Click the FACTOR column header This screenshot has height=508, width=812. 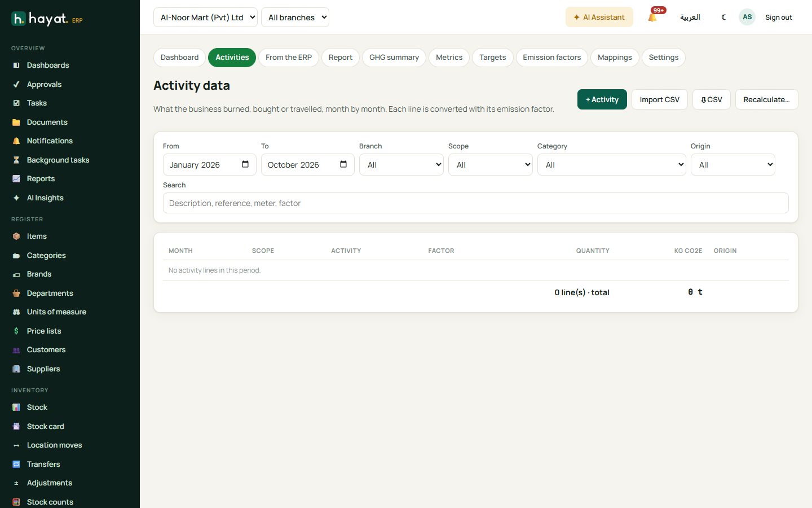click(441, 251)
